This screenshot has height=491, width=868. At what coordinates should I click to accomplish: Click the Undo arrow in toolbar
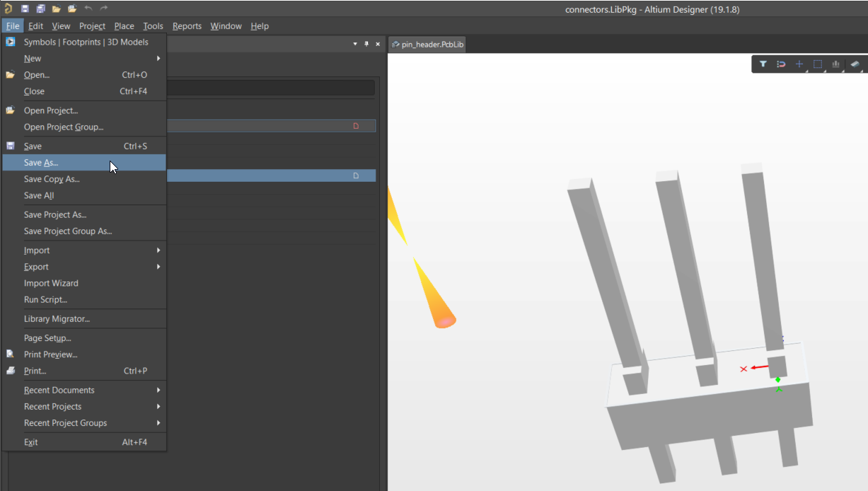click(x=88, y=8)
